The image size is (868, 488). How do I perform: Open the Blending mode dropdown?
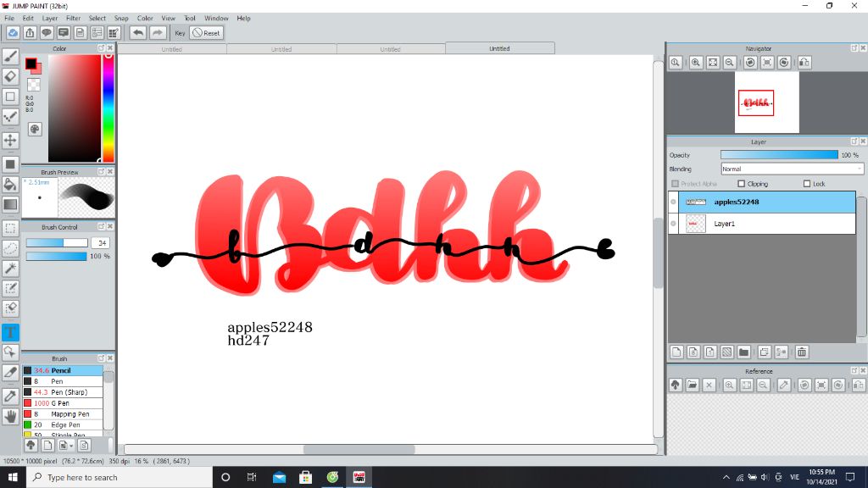click(x=792, y=169)
